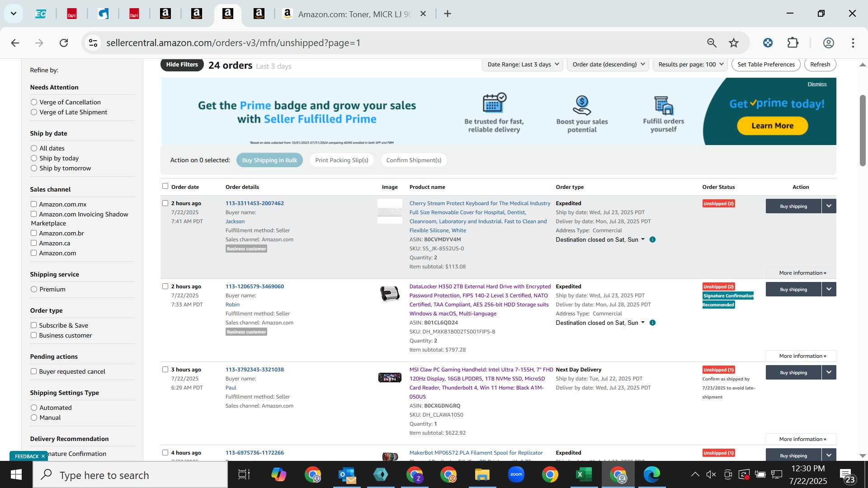
Task: Open the browser extensions puzzle icon
Action: tap(793, 43)
